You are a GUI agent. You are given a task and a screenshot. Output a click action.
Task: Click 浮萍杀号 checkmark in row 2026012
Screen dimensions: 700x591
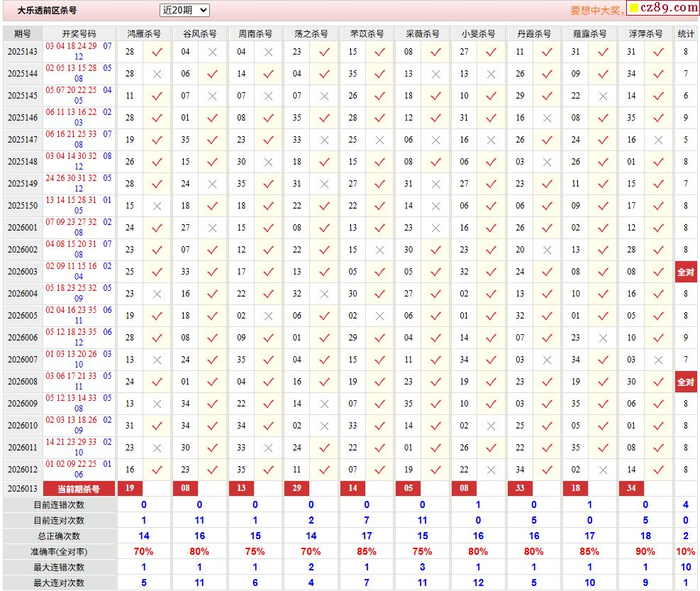tap(658, 470)
